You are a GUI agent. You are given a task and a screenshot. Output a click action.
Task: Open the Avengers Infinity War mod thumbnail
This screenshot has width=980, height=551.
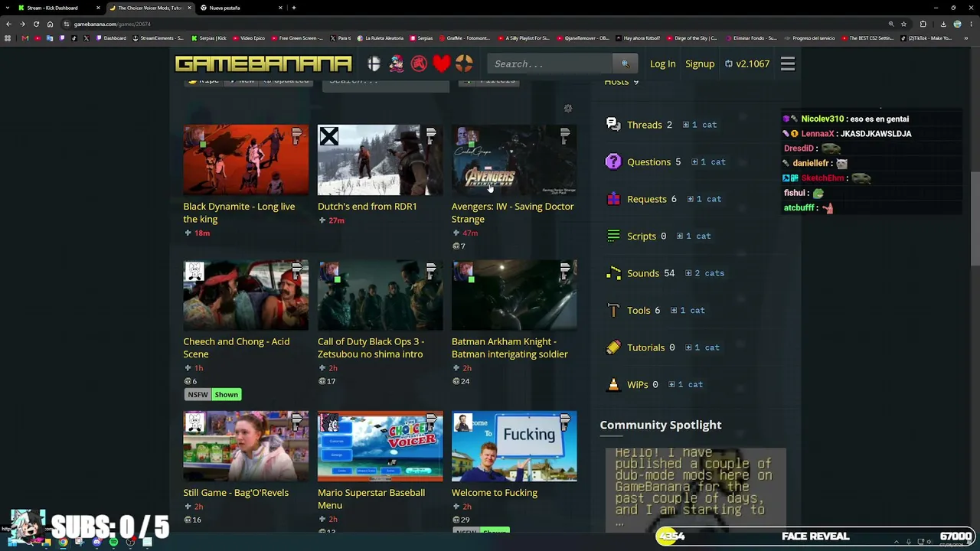pos(514,160)
